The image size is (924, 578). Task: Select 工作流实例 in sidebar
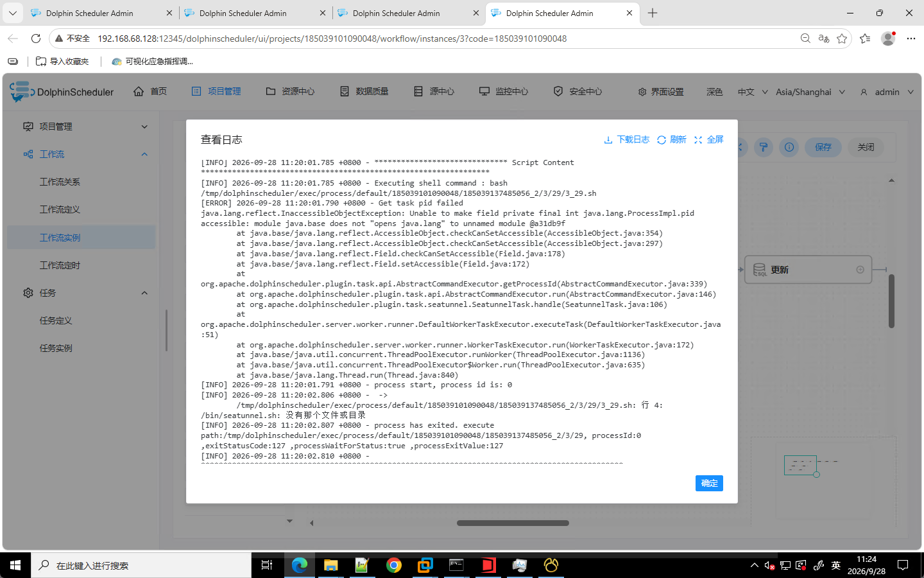(x=81, y=238)
